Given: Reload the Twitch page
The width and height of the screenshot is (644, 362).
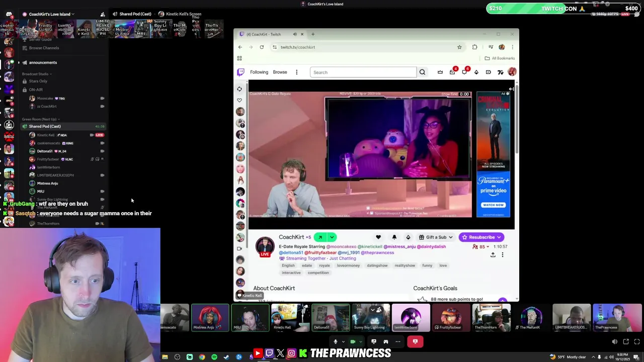Looking at the screenshot, I should pyautogui.click(x=262, y=47).
